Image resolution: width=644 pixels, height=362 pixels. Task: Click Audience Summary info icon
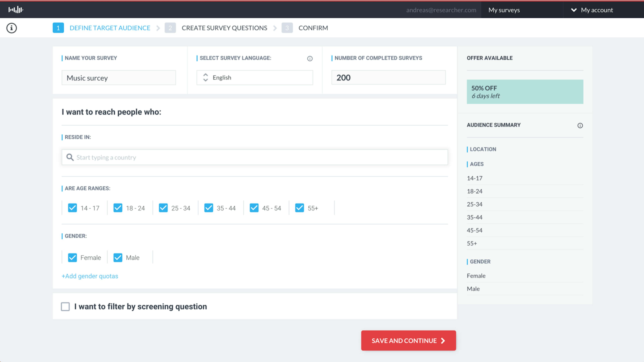pos(580,125)
